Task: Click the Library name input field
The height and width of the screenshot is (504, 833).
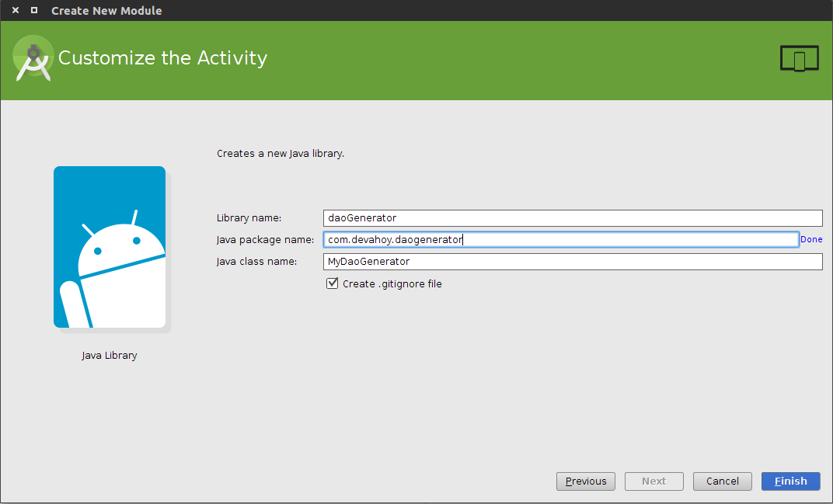Action: (573, 217)
